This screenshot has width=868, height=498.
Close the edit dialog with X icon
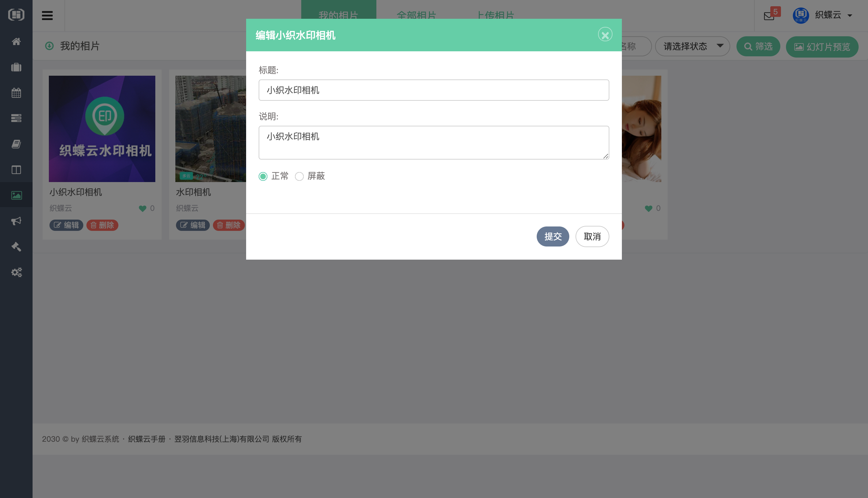coord(605,34)
